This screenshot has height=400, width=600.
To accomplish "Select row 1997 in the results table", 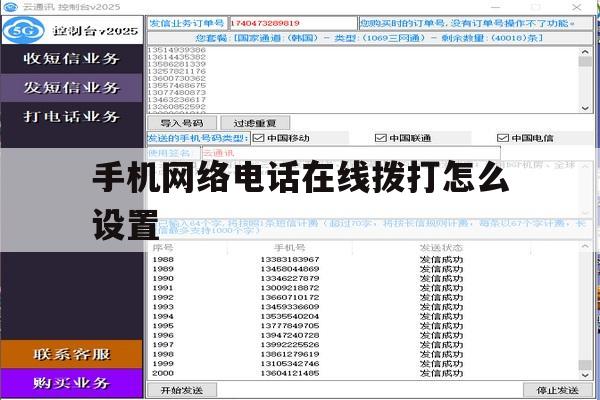I will [x=363, y=345].
